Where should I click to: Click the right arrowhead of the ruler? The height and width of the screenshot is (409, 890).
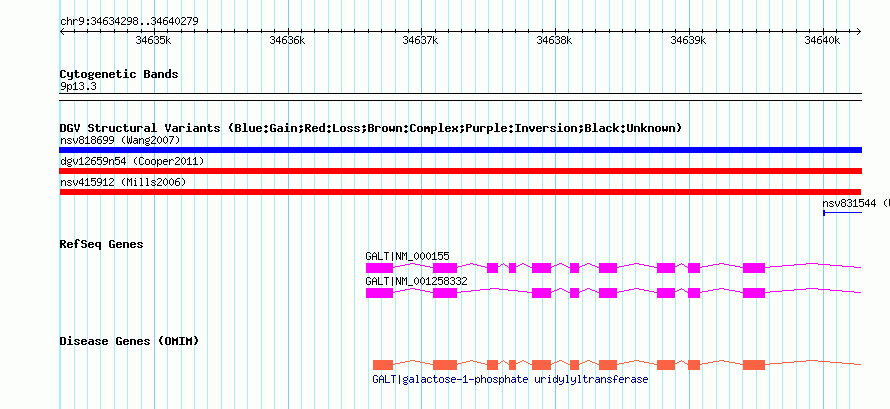coord(859,31)
